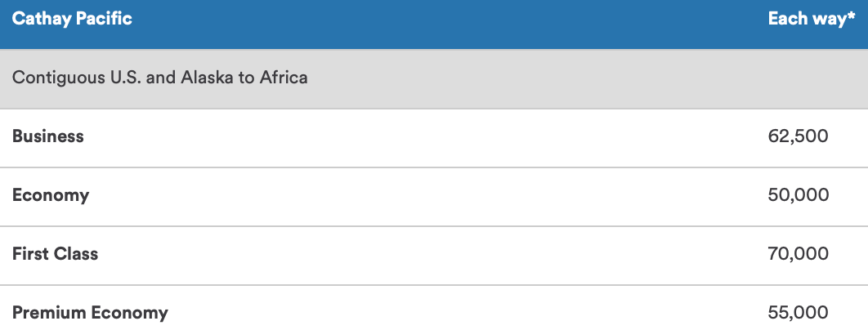Viewport: 868px width, 330px height.
Task: Select the 70,000 miles value
Action: 799,254
